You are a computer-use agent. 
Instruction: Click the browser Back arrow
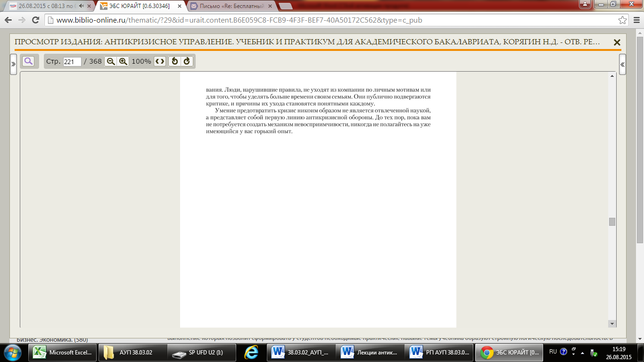tap(8, 20)
